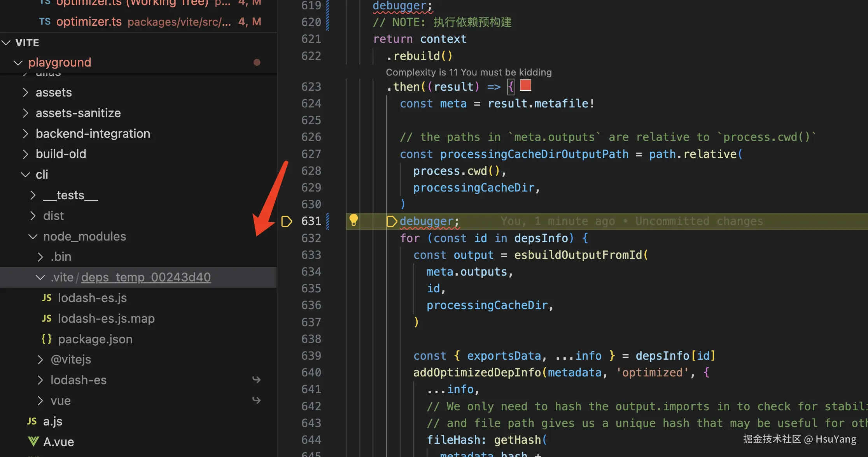Open the a.js file

click(x=52, y=421)
